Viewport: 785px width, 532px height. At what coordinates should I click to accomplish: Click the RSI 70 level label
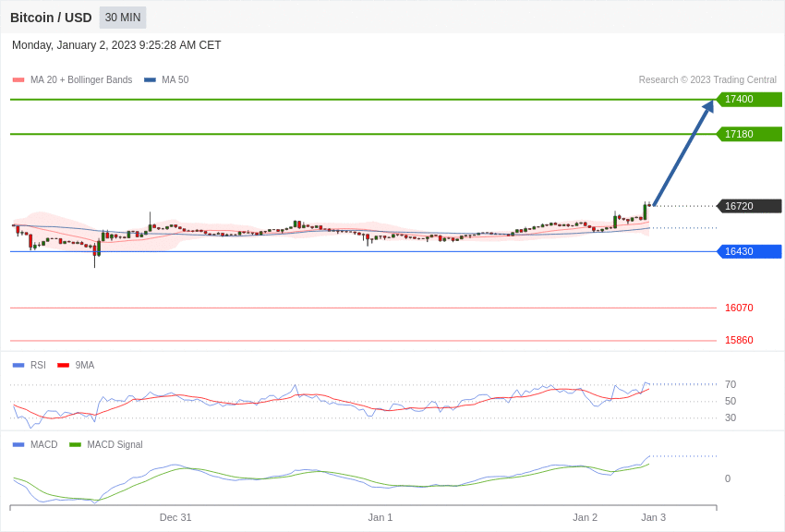tap(731, 384)
